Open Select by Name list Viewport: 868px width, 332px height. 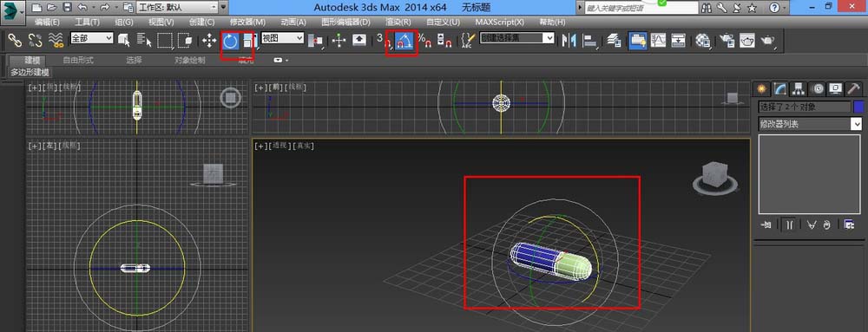[x=144, y=41]
